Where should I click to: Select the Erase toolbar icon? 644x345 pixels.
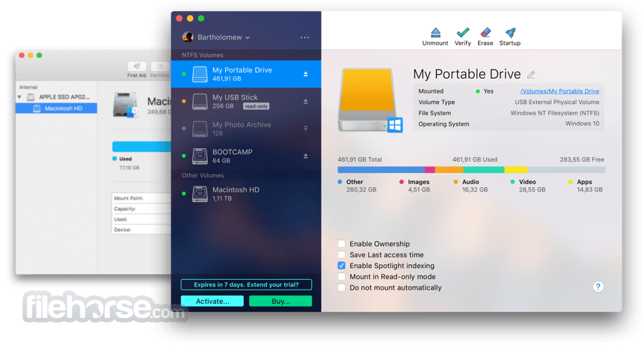pyautogui.click(x=485, y=32)
